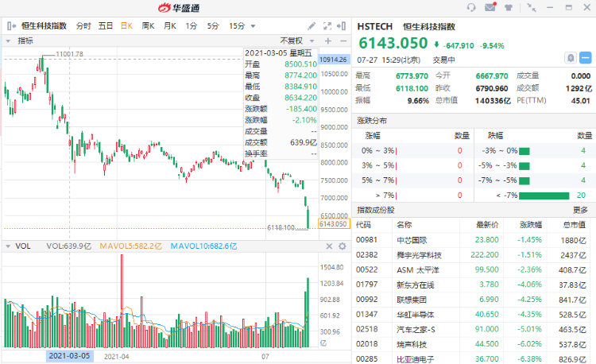The image size is (596, 364).
Task: Click the PE(TTM) value 45.01
Action: tap(580, 101)
